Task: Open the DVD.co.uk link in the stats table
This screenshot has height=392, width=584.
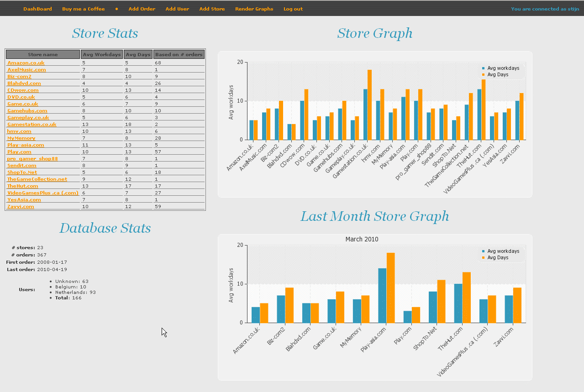Action: 21,97
